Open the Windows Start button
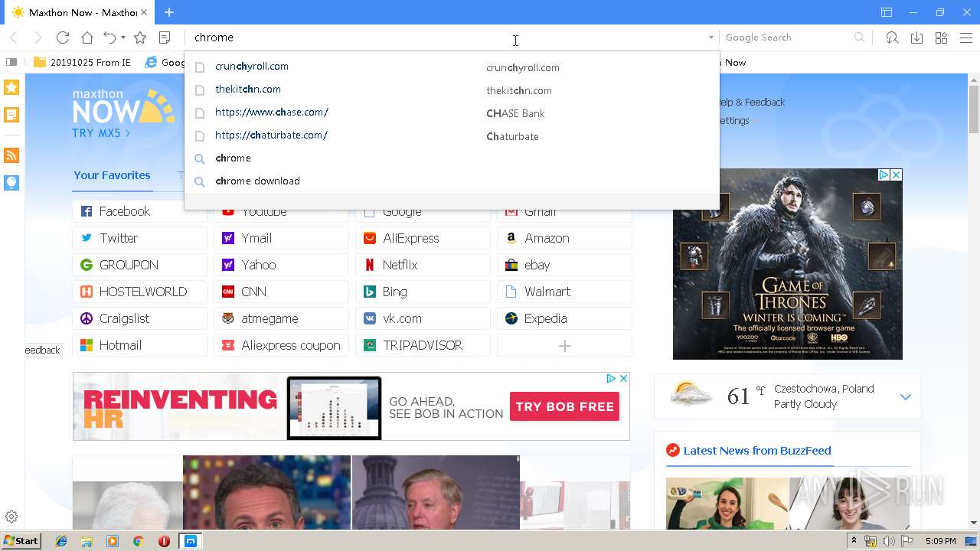980x551 pixels. click(21, 541)
